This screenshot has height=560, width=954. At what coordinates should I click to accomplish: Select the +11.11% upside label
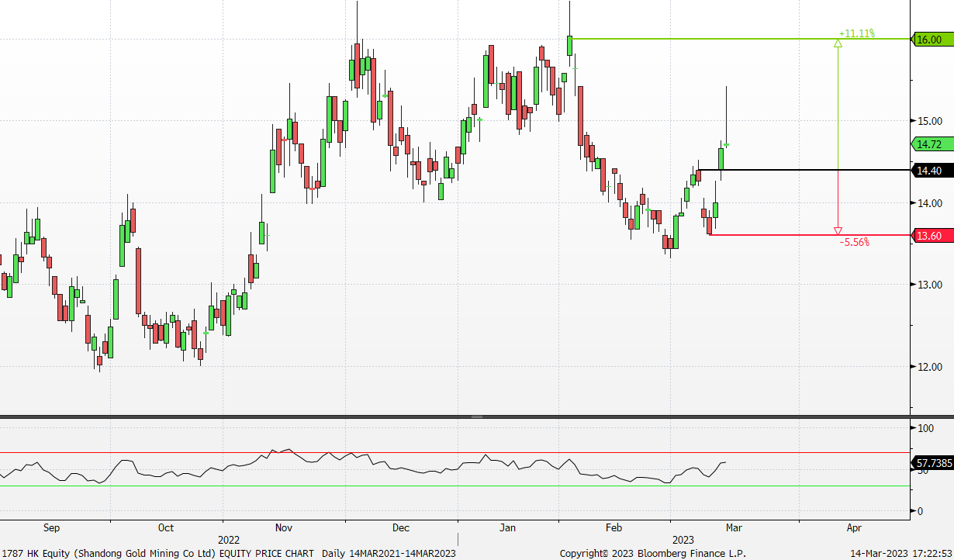(x=857, y=33)
